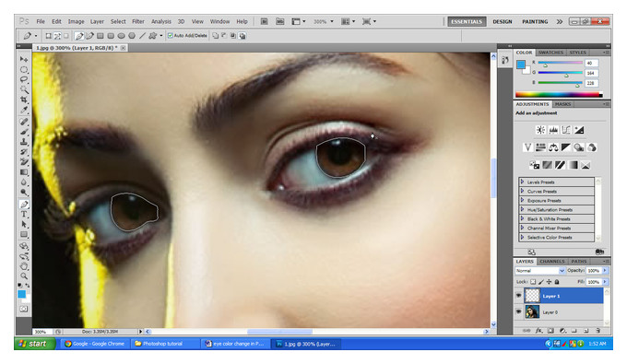Add a layer mask from Layers panel
Viewport: 627px width, 364px height.
click(550, 331)
